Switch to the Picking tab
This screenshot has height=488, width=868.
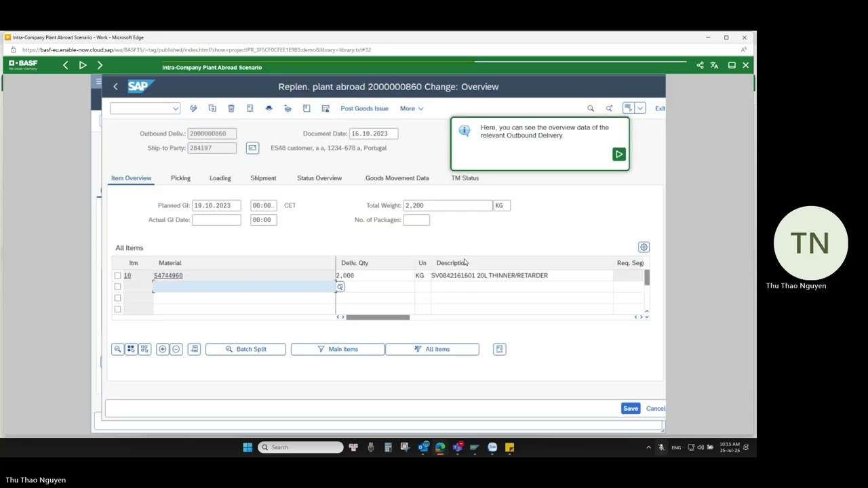pos(180,178)
